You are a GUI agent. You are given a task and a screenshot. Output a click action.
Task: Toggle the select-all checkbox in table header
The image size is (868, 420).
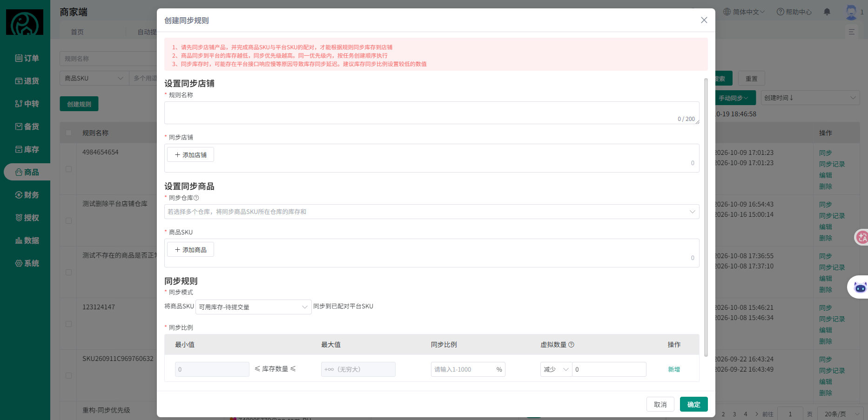coord(69,133)
